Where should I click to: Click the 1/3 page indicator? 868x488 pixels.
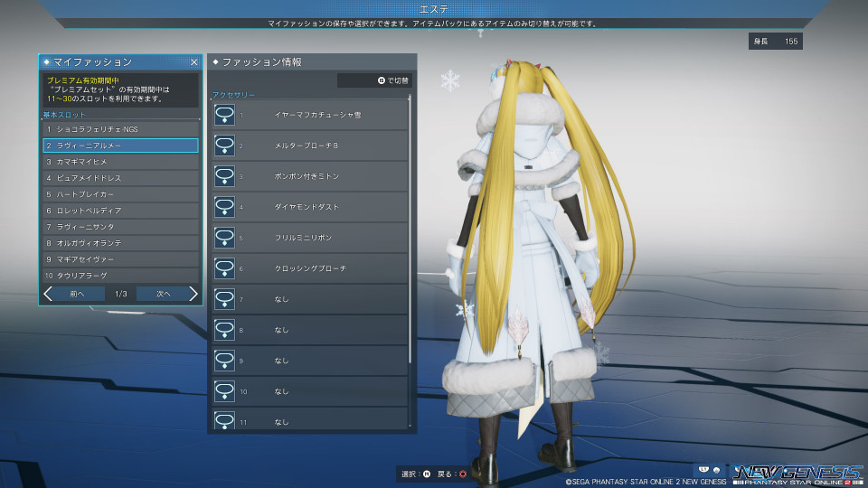(x=120, y=294)
